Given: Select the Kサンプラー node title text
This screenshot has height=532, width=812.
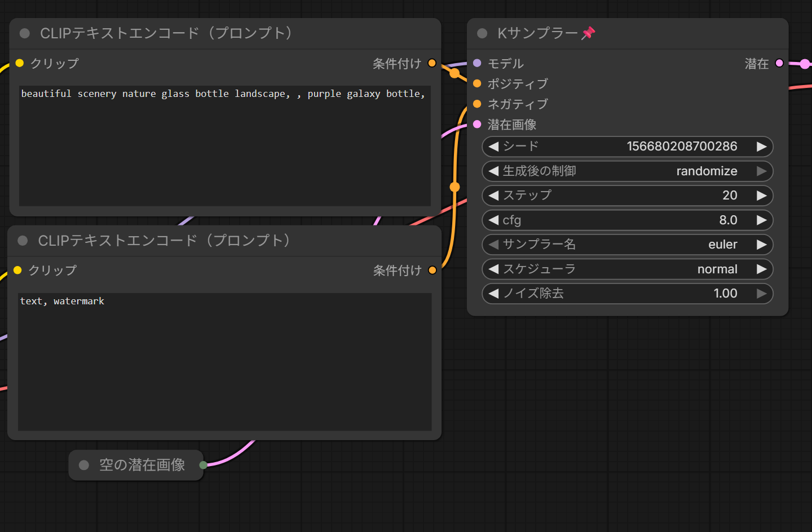Looking at the screenshot, I should click(x=537, y=33).
